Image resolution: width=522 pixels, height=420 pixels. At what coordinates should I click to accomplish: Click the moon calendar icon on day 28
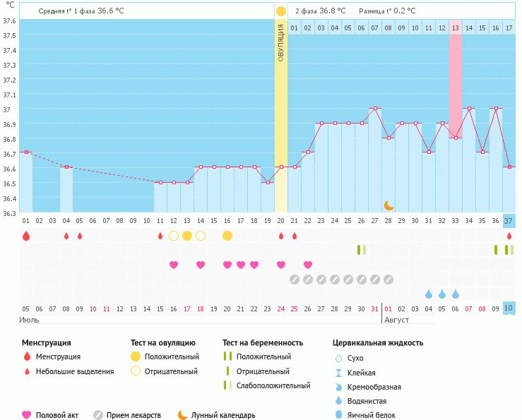coord(388,205)
